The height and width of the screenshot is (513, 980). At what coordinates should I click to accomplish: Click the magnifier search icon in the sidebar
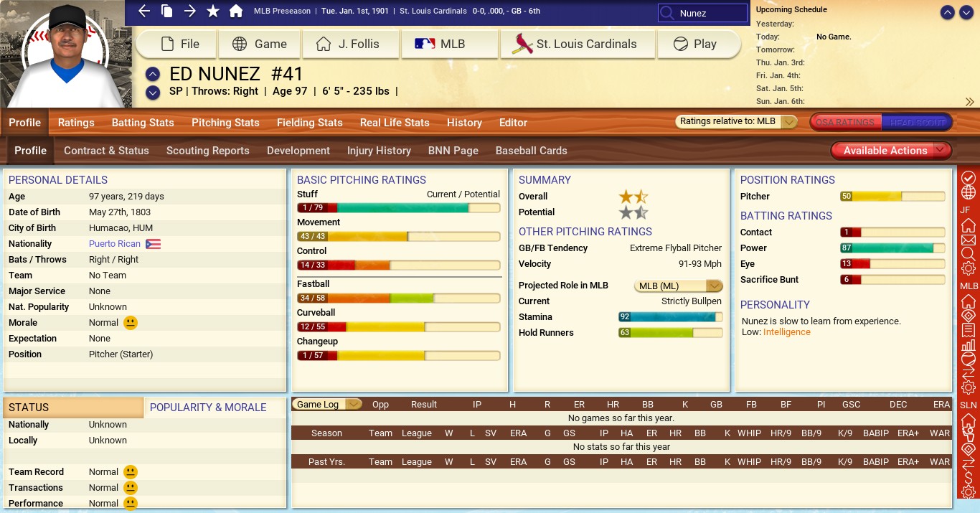coord(969,253)
